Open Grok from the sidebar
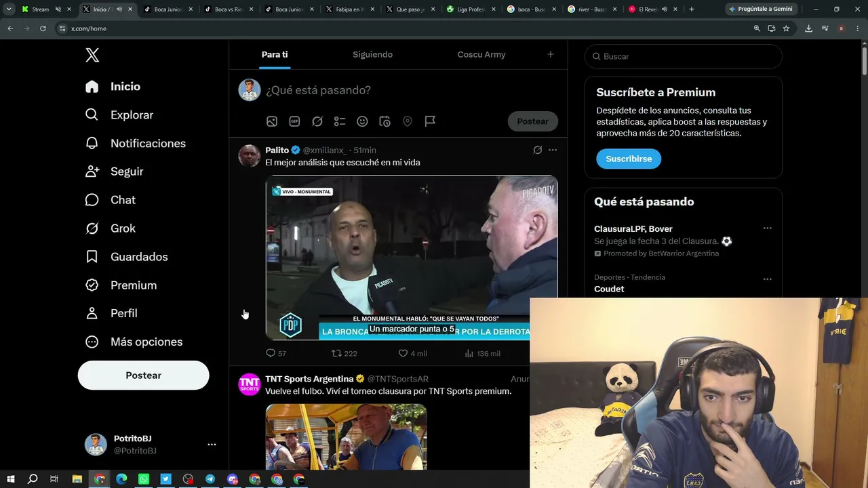The width and height of the screenshot is (868, 488). point(110,228)
